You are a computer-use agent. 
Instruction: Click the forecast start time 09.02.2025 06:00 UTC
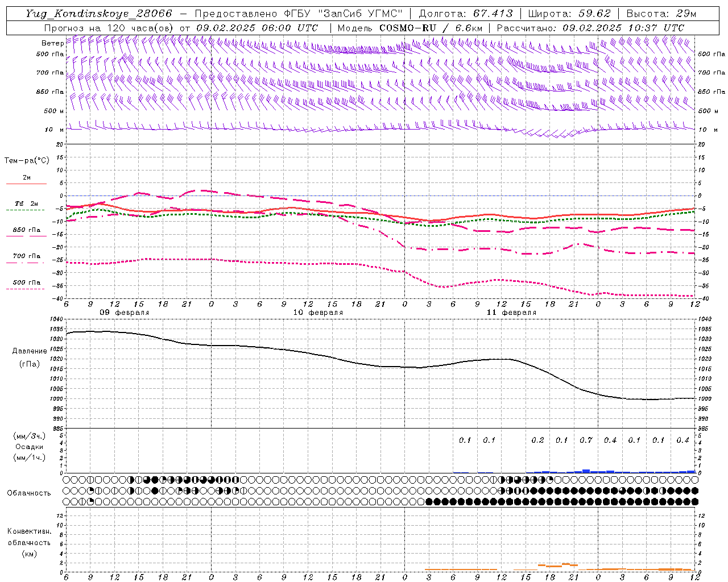[x=257, y=28]
